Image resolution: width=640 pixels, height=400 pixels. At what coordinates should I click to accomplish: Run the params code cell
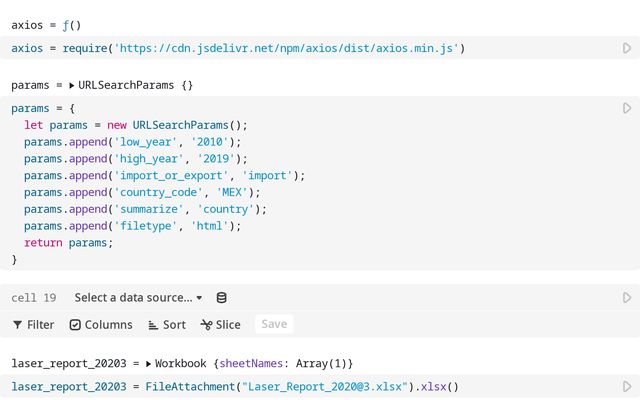(627, 108)
